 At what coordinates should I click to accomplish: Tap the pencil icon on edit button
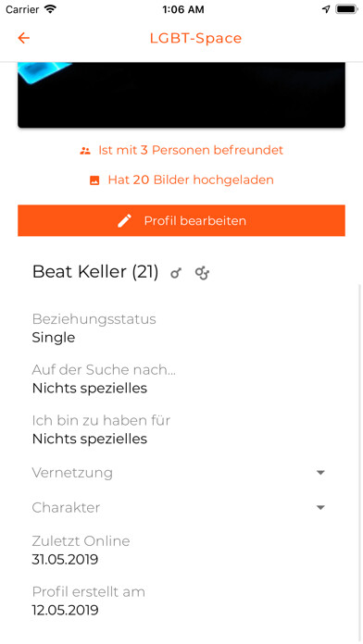click(x=125, y=220)
